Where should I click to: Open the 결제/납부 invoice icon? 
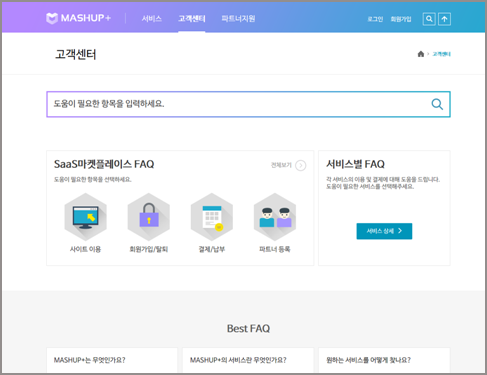pos(212,217)
